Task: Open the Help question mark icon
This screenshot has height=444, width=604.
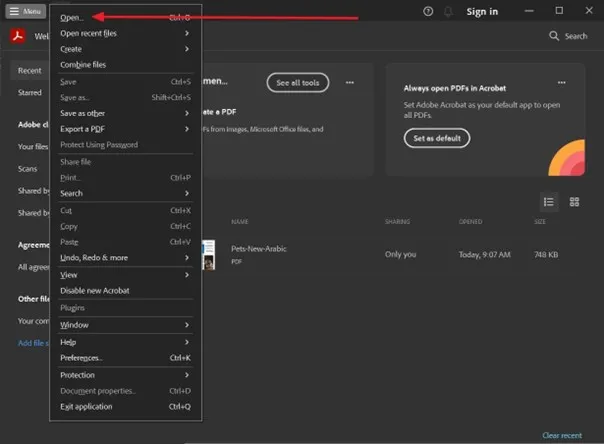Action: (428, 11)
